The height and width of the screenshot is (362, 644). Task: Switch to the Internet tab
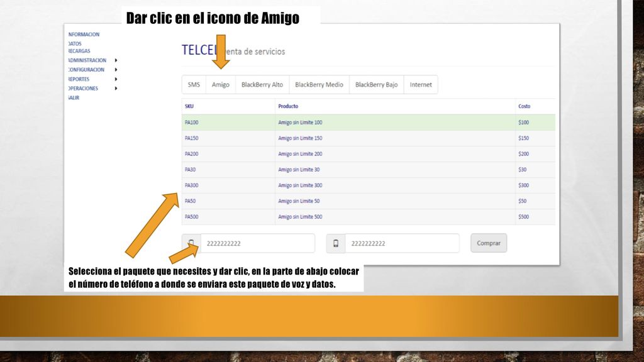coord(421,85)
